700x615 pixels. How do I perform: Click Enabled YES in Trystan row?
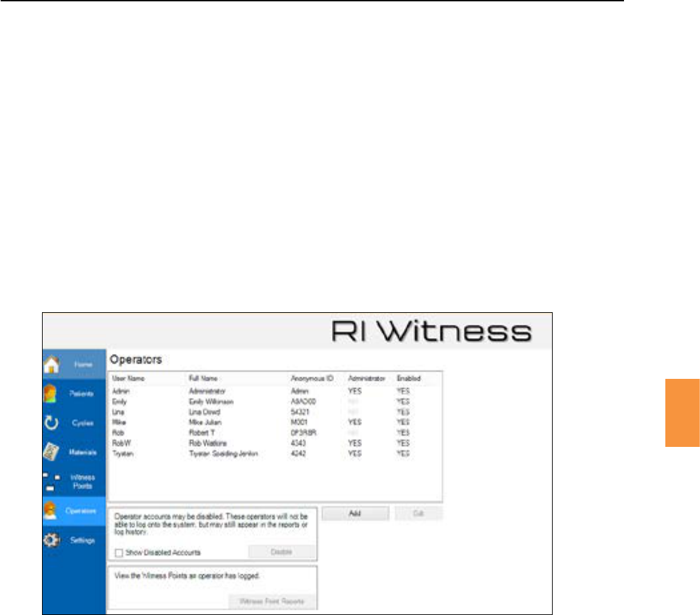click(403, 454)
